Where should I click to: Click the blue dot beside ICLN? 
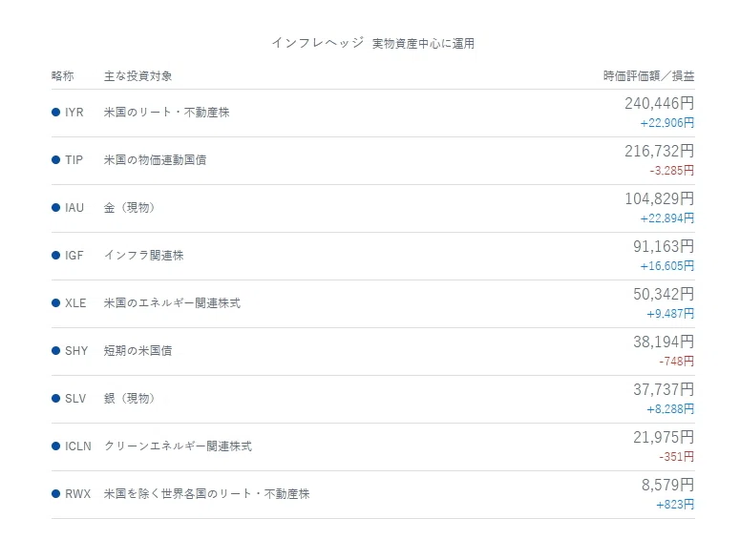click(x=55, y=446)
